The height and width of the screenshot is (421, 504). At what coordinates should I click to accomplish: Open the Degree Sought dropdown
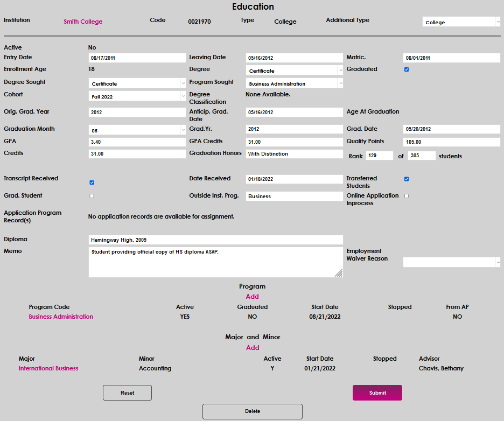[137, 83]
